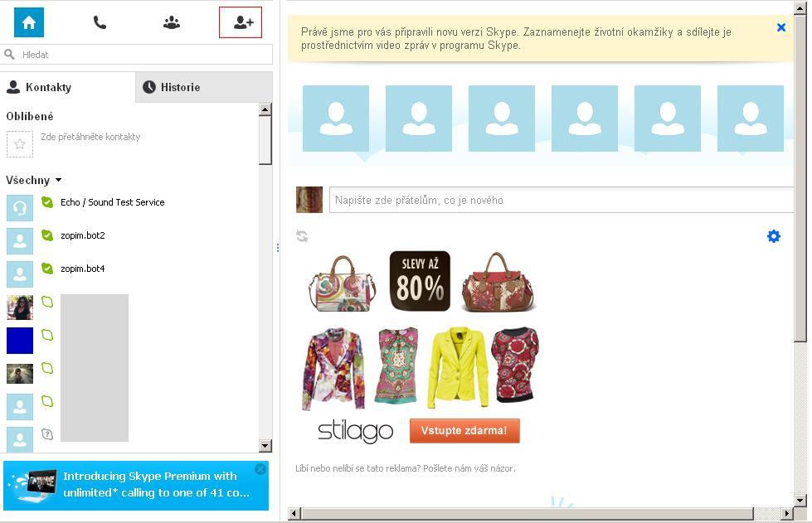Click Echo Sound Test headset avatar
The image size is (812, 523).
click(20, 208)
